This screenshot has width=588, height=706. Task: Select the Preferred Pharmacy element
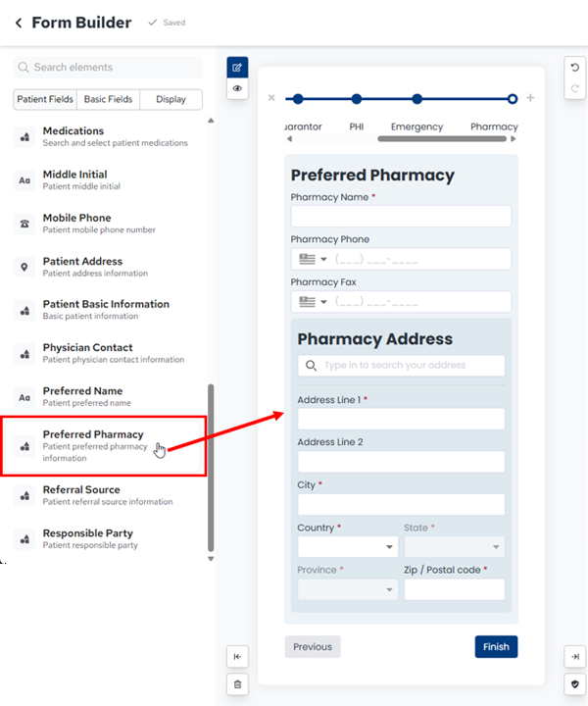[104, 446]
